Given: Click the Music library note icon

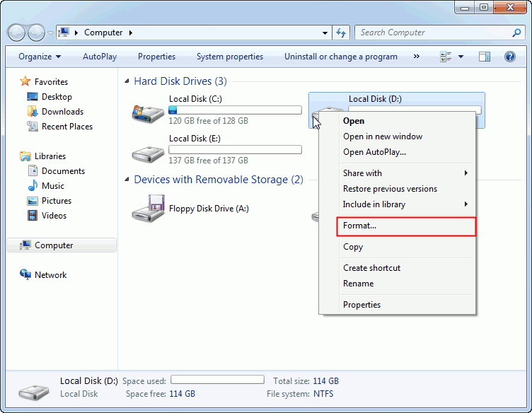Looking at the screenshot, I should pyautogui.click(x=33, y=186).
